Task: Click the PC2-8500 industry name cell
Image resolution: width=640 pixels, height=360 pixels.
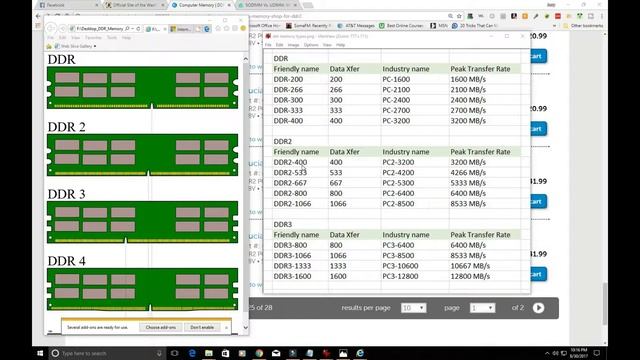Action: point(398,204)
